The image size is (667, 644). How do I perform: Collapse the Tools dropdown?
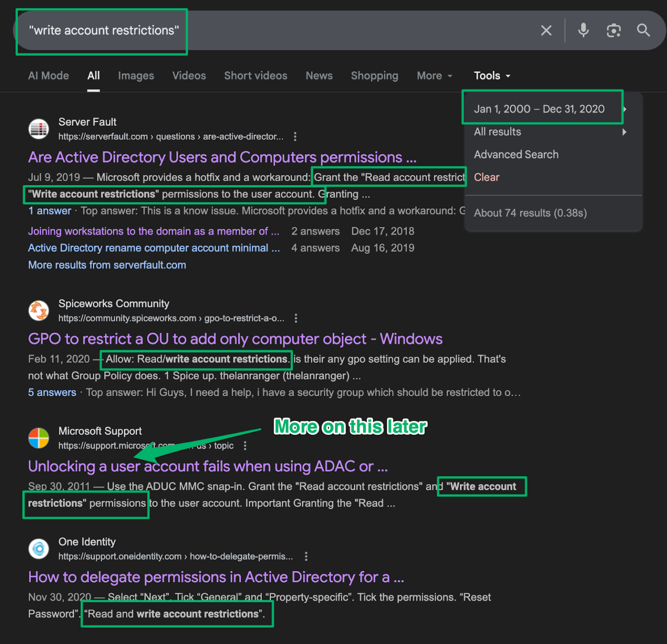[492, 76]
